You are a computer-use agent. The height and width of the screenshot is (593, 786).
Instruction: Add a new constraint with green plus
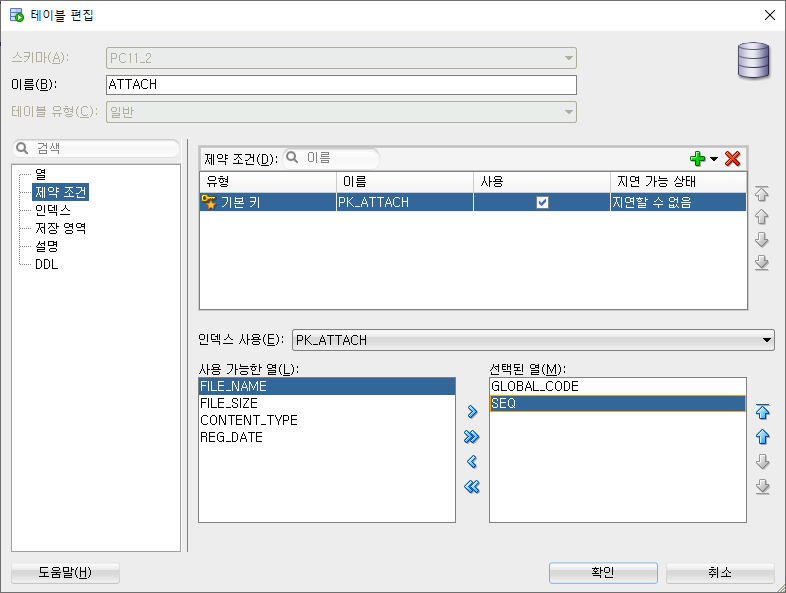pyautogui.click(x=697, y=159)
